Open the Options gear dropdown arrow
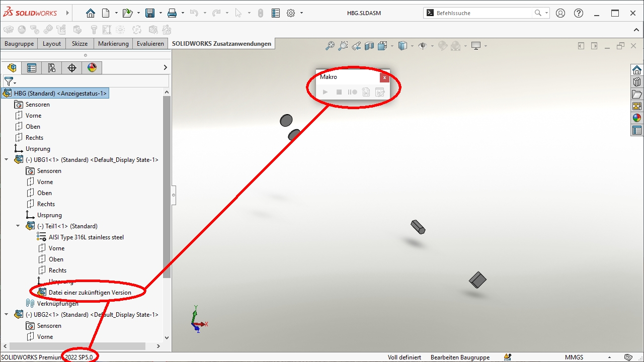Viewport: 644px width, 362px height. [301, 13]
